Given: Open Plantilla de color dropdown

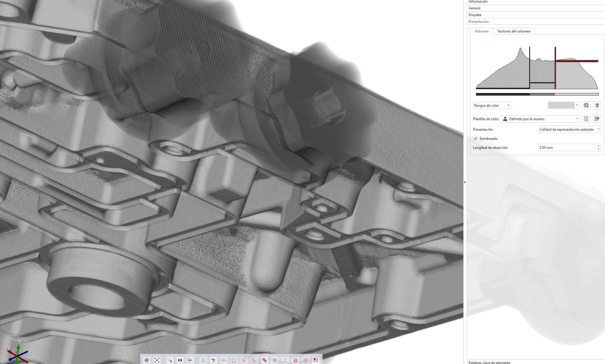Looking at the screenshot, I should (540, 119).
